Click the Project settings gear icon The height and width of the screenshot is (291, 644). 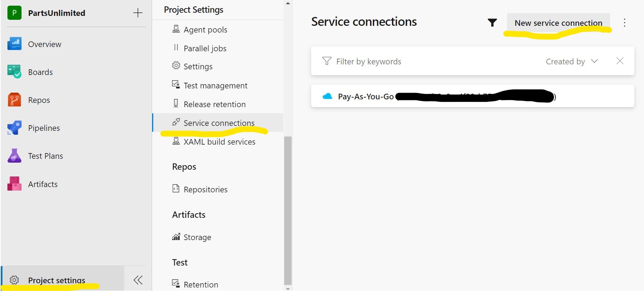tap(14, 280)
